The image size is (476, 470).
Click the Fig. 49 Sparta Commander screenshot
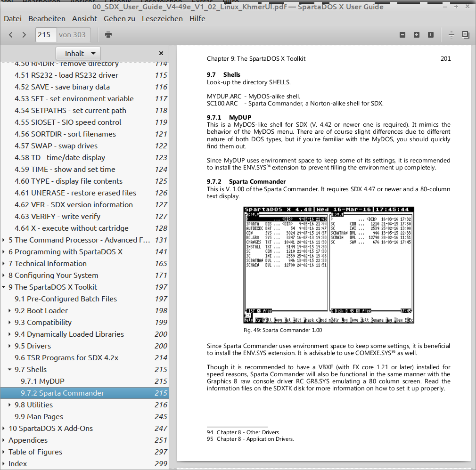click(x=329, y=265)
